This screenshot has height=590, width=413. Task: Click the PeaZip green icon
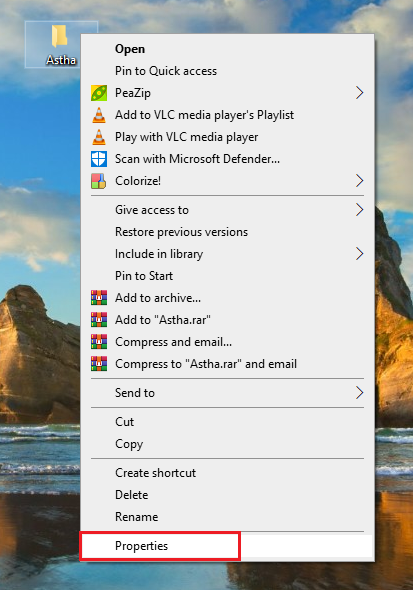99,93
